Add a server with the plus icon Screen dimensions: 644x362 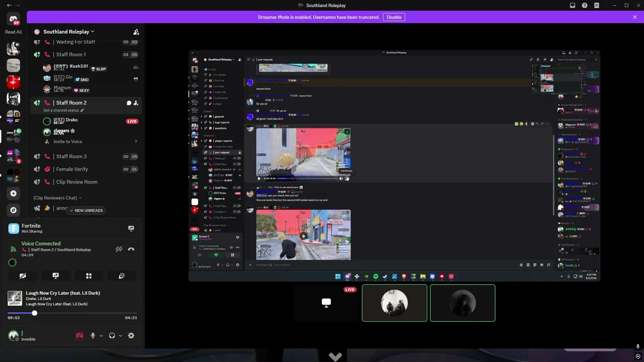[x=14, y=194]
